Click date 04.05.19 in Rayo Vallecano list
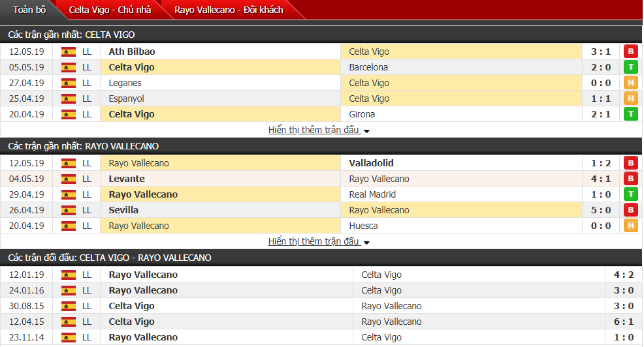The height and width of the screenshot is (347, 644). tap(27, 179)
